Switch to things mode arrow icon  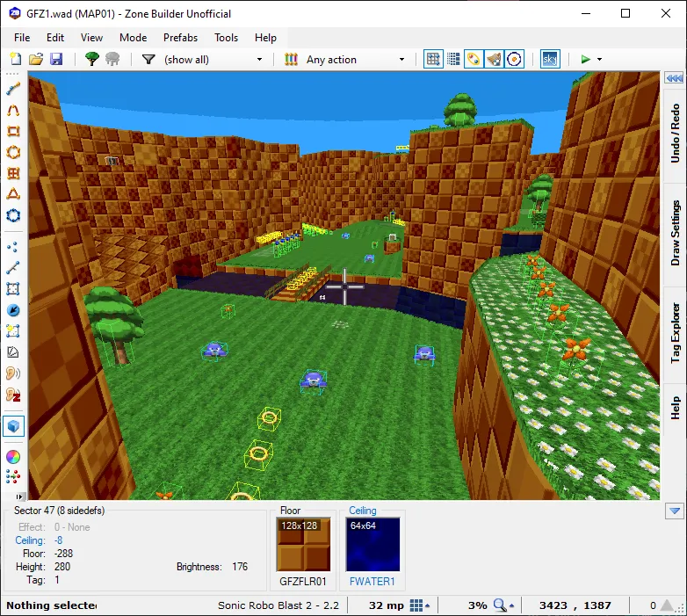pos(13,310)
